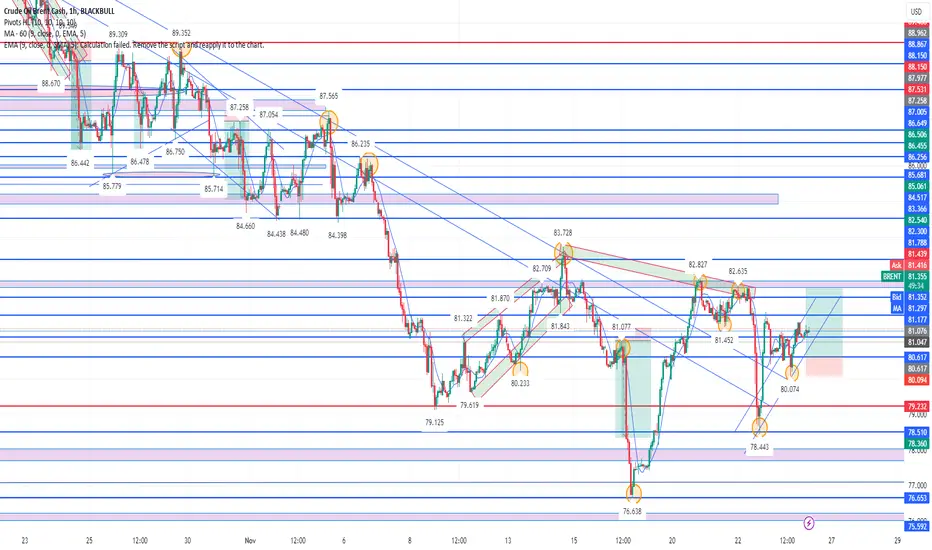The image size is (932, 550).
Task: Click the blue MA axis label
Action: point(896,308)
